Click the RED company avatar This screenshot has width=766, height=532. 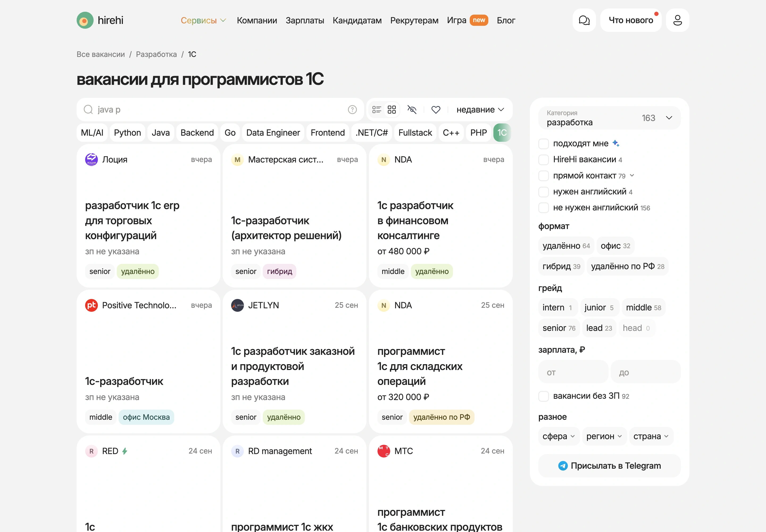coord(91,451)
